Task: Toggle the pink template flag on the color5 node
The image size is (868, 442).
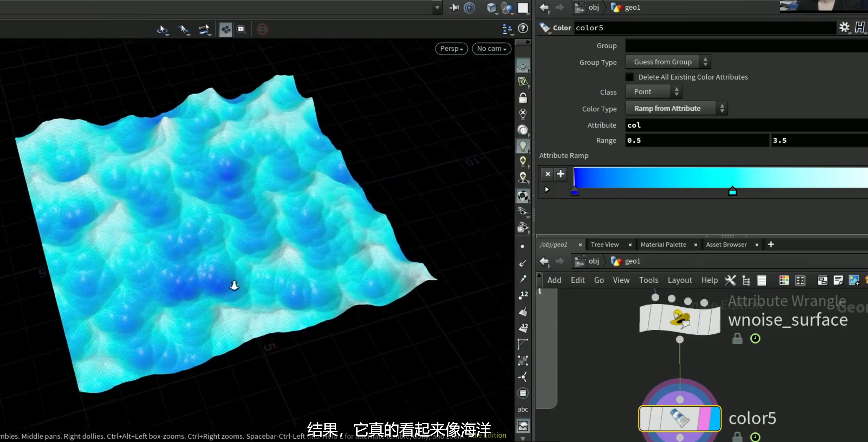Action: [704, 418]
